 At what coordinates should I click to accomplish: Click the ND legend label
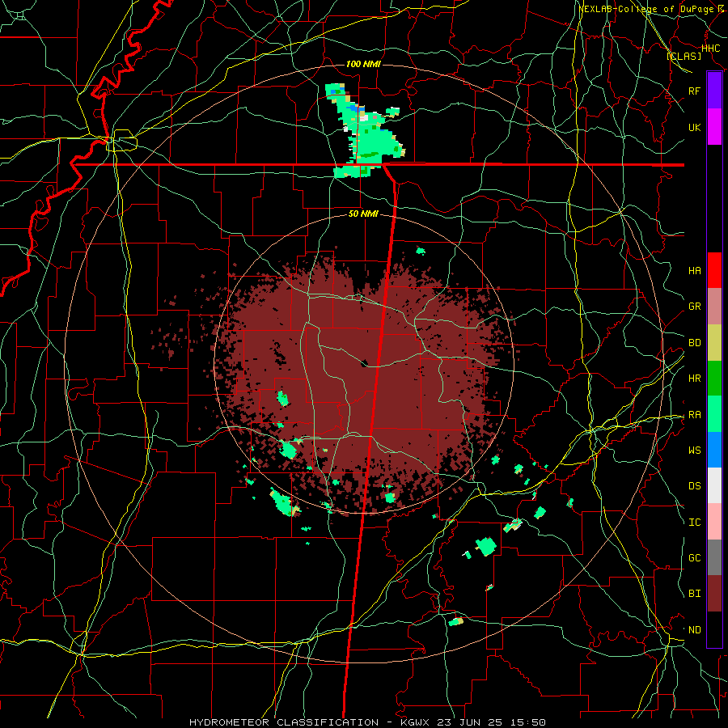(694, 630)
